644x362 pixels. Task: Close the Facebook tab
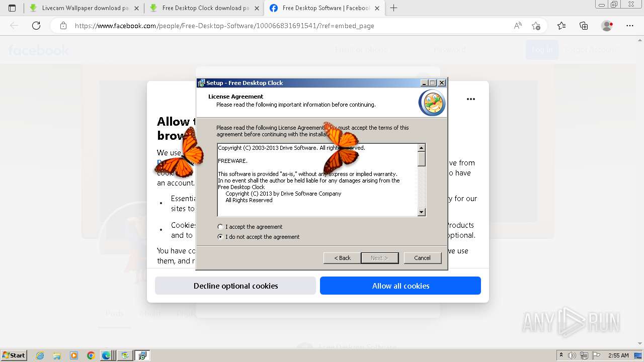377,8
